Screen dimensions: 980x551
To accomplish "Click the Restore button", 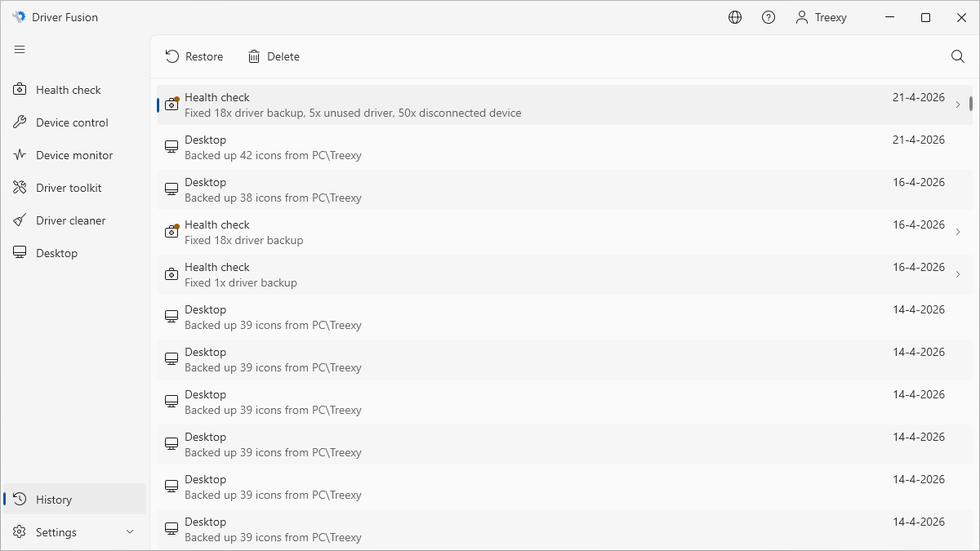I will (194, 56).
